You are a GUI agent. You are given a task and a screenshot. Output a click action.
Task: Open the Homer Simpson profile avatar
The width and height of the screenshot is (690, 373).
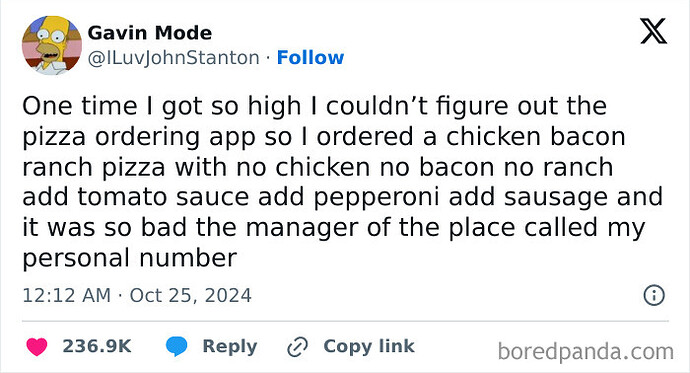[52, 45]
